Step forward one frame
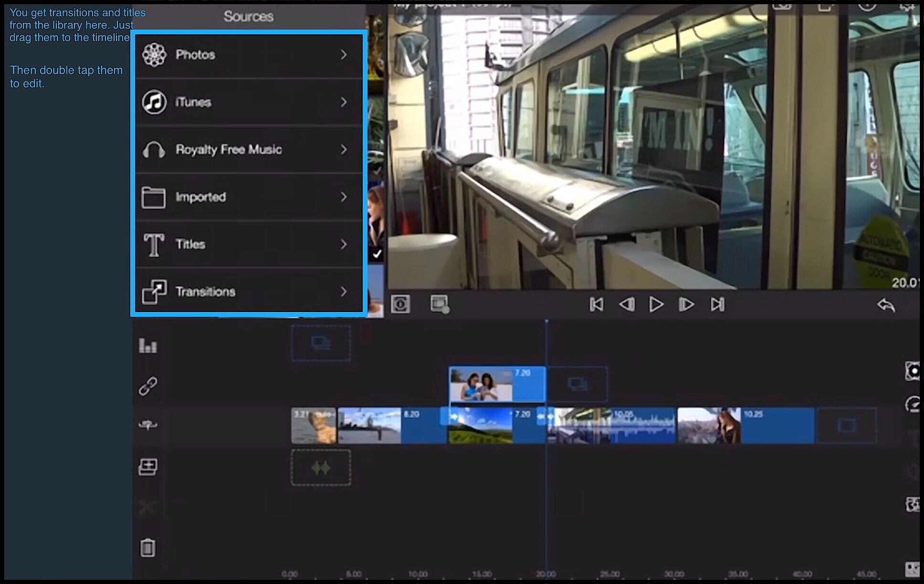Image resolution: width=924 pixels, height=584 pixels. click(686, 304)
